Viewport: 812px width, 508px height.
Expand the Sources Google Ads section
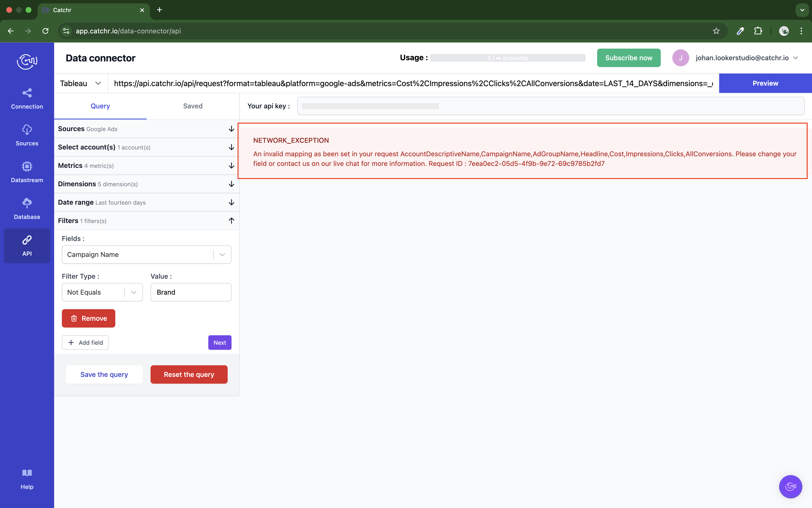coord(146,129)
